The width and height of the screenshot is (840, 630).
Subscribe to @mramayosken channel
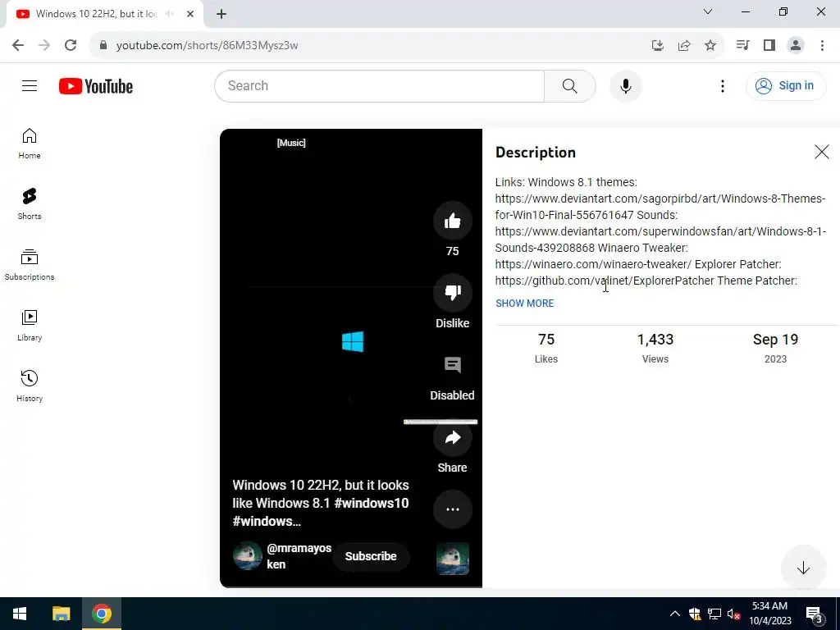point(371,556)
